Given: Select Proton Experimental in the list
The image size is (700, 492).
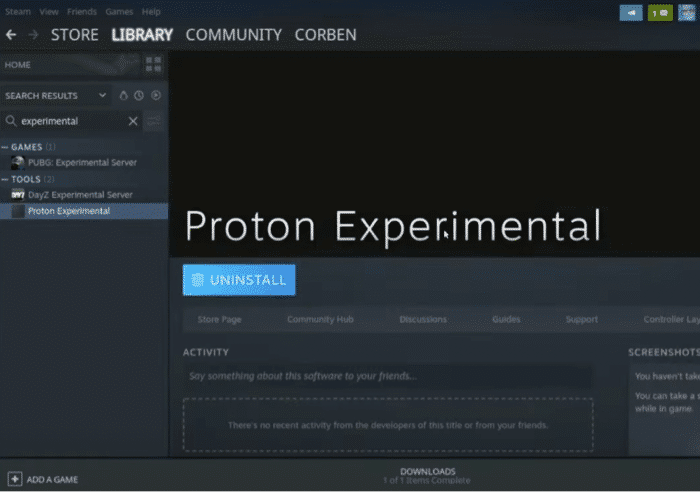Looking at the screenshot, I should point(84,211).
